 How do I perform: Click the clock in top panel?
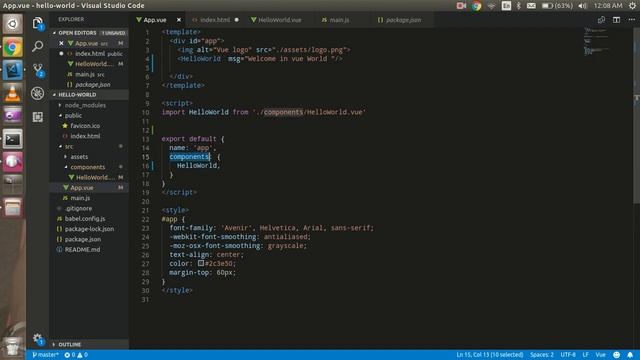[608, 6]
